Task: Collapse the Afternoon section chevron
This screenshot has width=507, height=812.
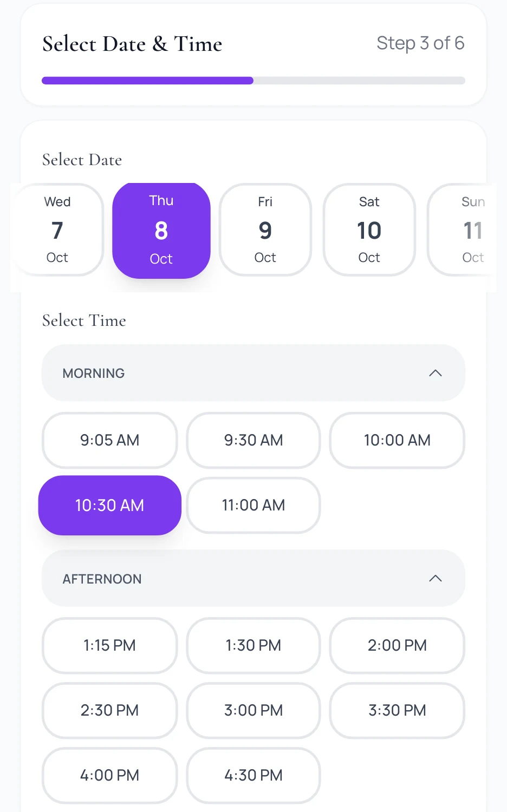Action: point(435,578)
